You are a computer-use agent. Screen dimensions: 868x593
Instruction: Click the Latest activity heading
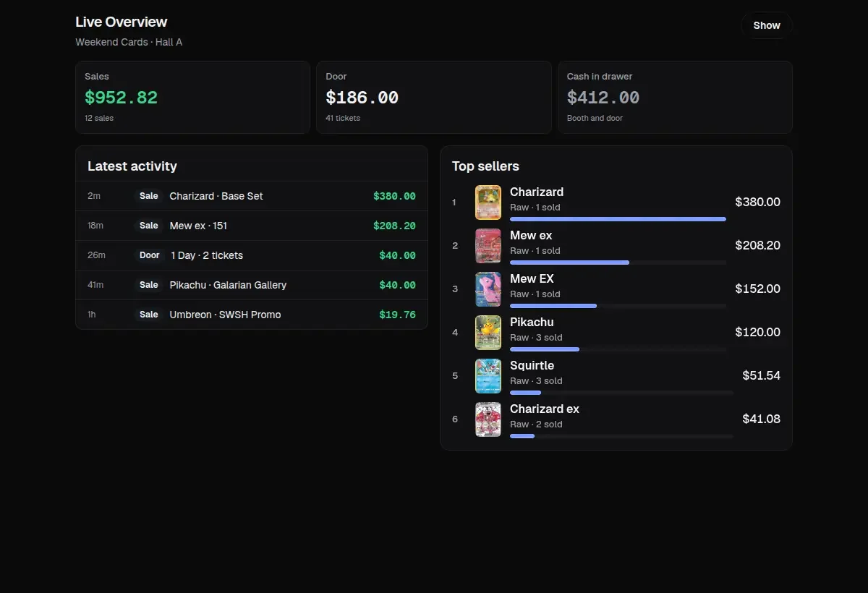pyautogui.click(x=132, y=166)
